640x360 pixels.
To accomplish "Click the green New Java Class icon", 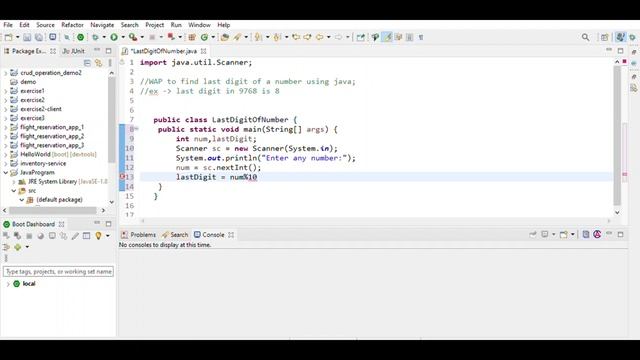I will [x=204, y=37].
